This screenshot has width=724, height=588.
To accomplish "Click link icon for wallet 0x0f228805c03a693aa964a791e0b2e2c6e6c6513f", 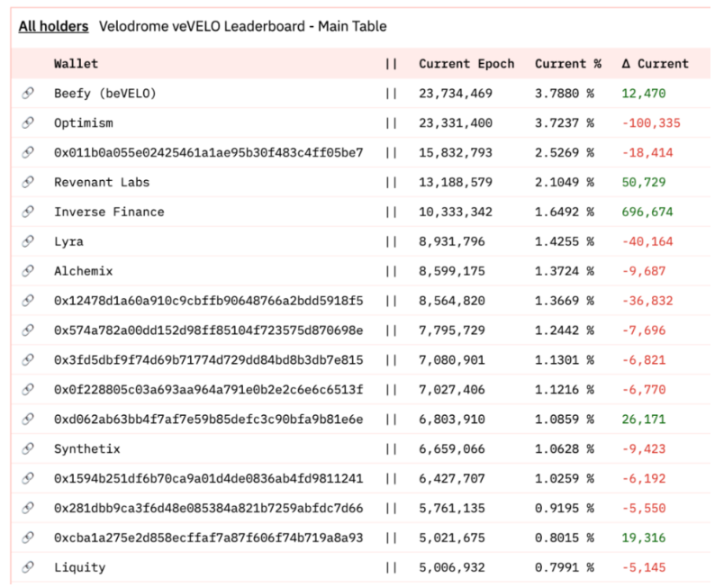I will tap(28, 390).
